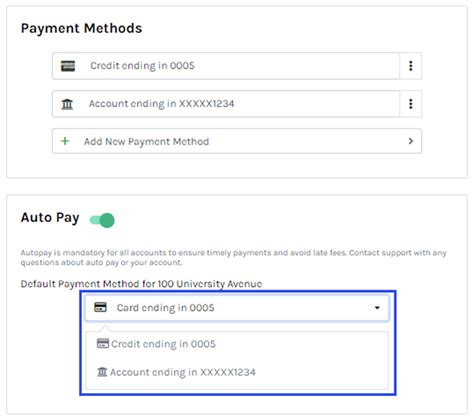Click the bank icon beside the Account option in the dropdown list
474x418 pixels.
click(102, 372)
